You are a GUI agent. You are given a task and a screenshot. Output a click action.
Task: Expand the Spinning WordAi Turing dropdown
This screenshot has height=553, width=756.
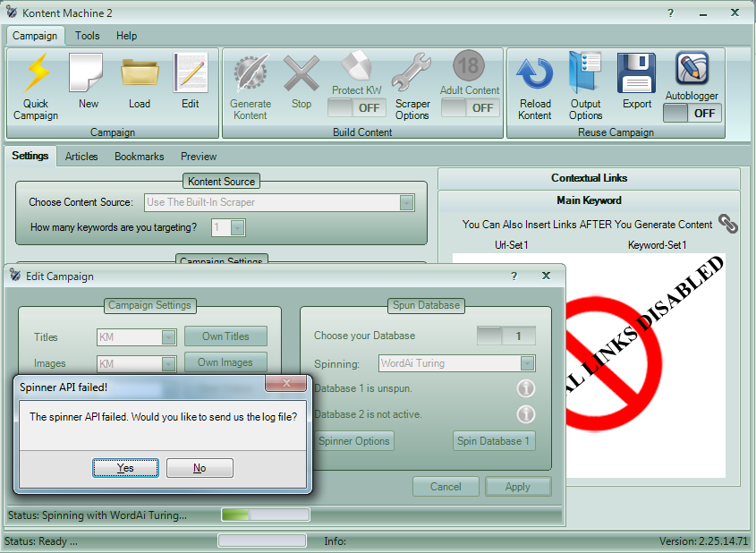click(x=528, y=363)
